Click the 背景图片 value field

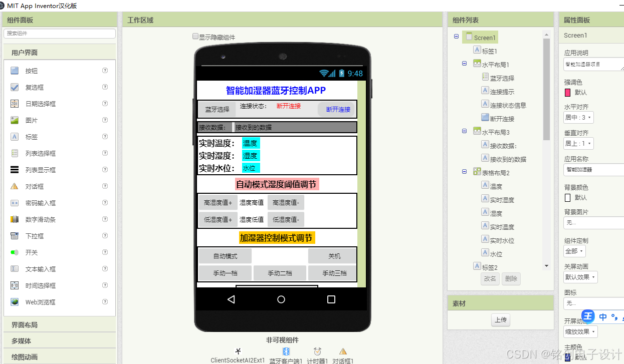point(593,222)
